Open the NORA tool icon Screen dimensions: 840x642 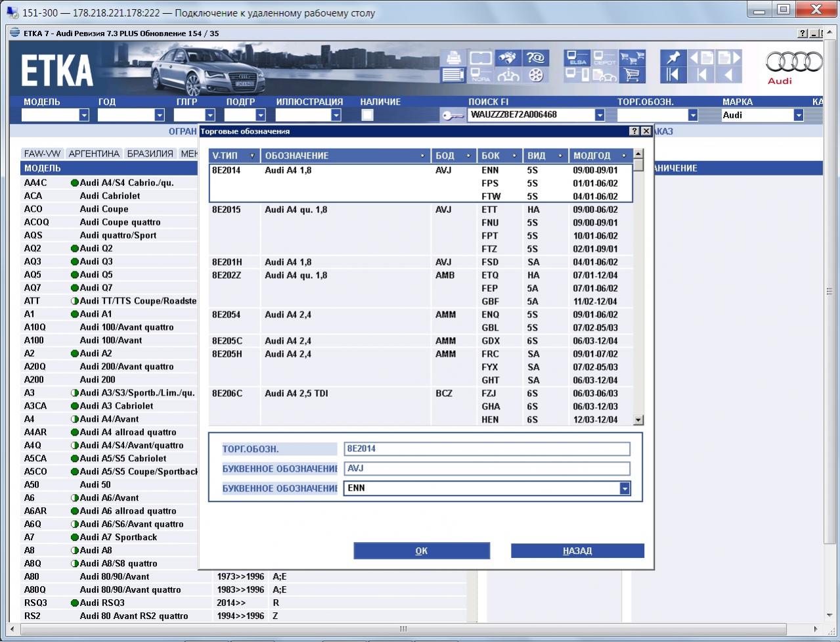tap(480, 75)
